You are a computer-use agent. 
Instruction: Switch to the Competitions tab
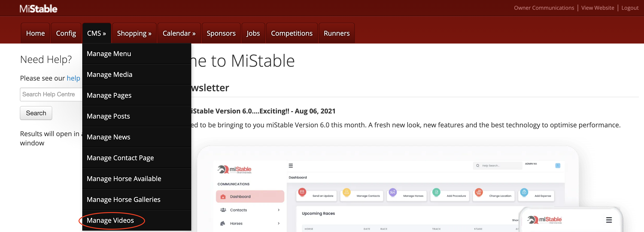point(292,33)
